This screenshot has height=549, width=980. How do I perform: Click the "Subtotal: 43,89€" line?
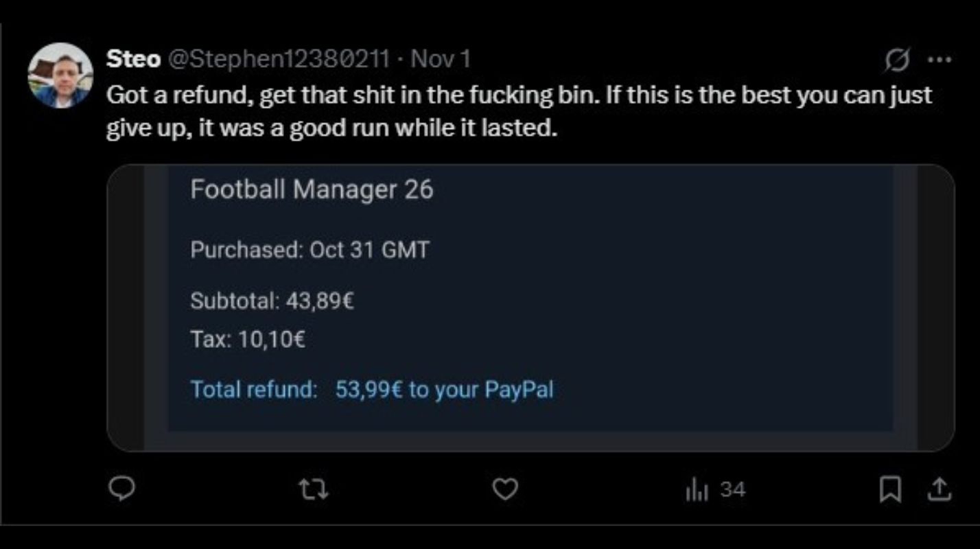(x=272, y=301)
